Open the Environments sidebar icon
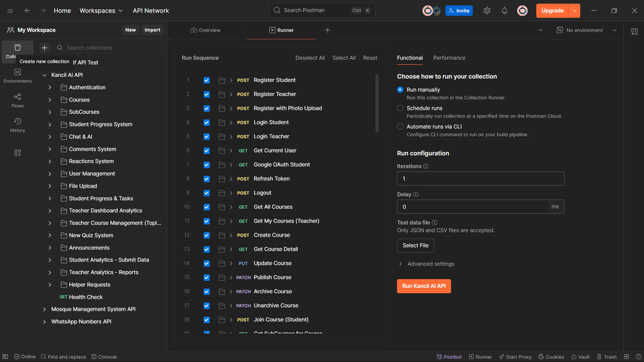 point(17,76)
